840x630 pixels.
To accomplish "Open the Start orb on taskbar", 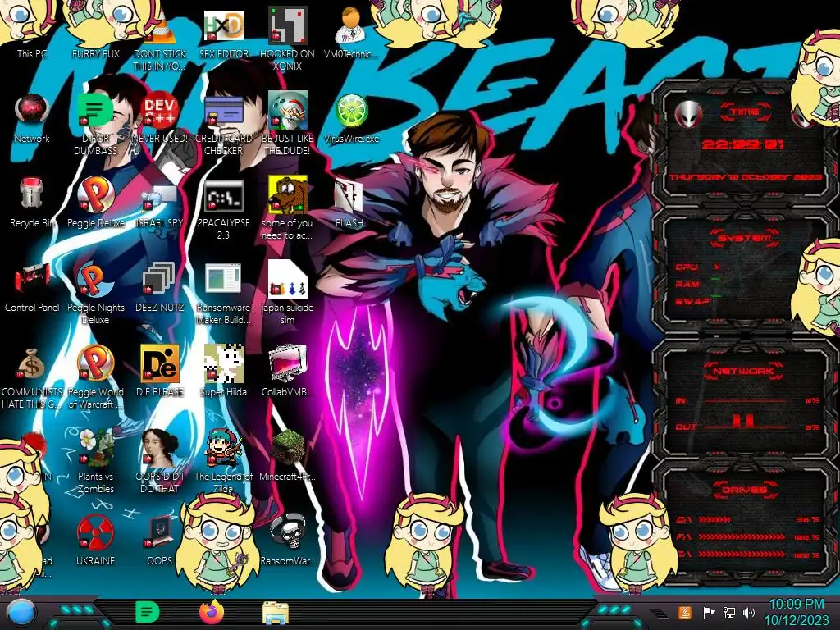I will tap(21, 613).
